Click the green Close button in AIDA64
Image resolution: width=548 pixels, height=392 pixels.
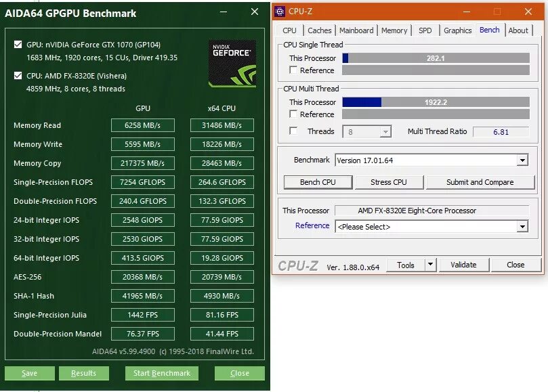[240, 373]
